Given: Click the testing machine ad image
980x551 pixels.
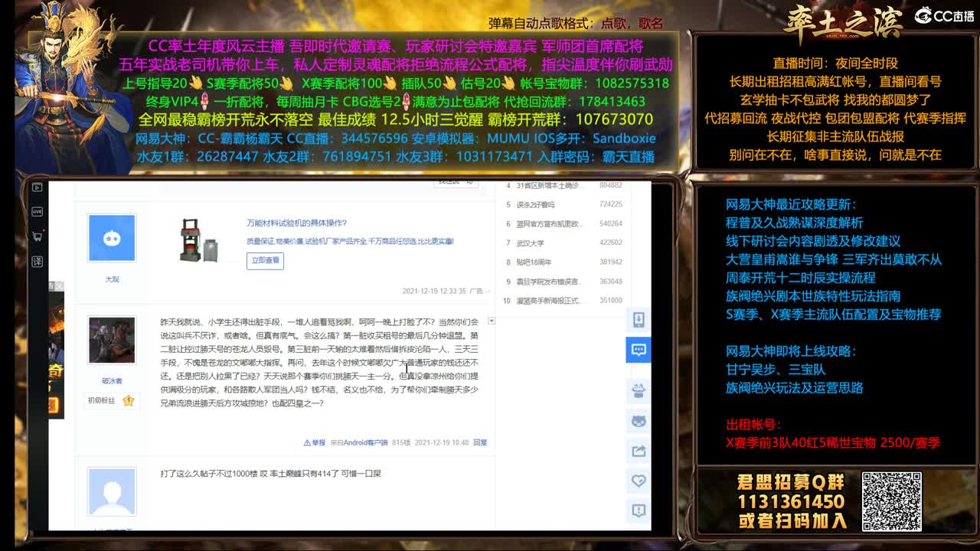Looking at the screenshot, I should click(x=200, y=240).
